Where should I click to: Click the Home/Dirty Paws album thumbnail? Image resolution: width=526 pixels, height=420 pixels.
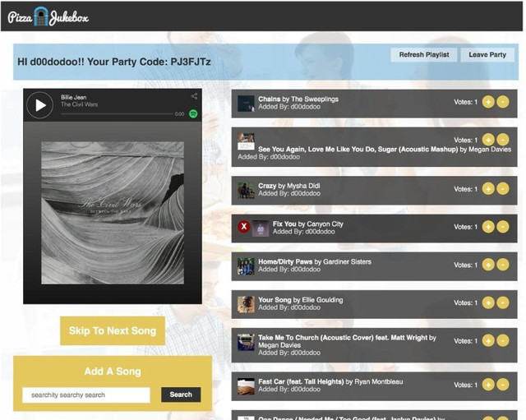pyautogui.click(x=246, y=266)
